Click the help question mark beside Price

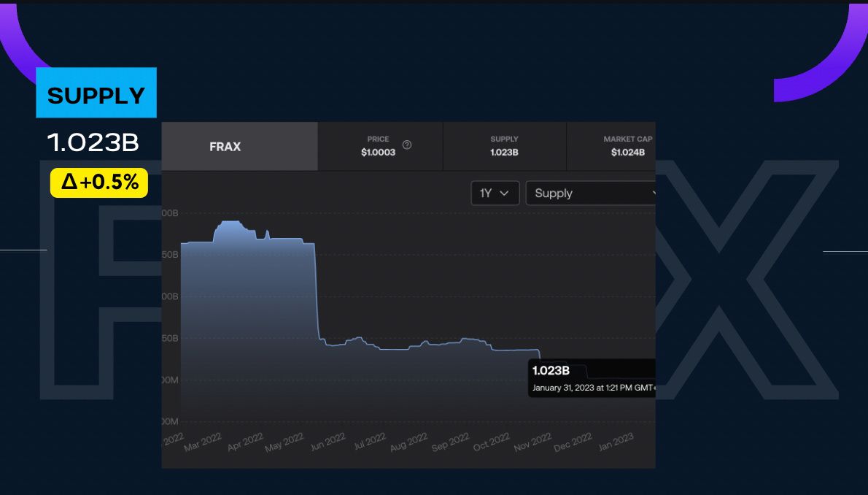tap(407, 145)
